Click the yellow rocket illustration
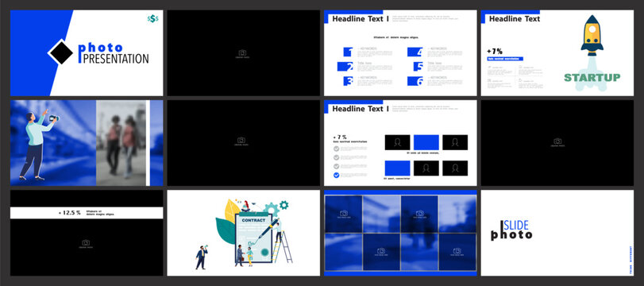The height and width of the screenshot is (286, 644). click(592, 35)
